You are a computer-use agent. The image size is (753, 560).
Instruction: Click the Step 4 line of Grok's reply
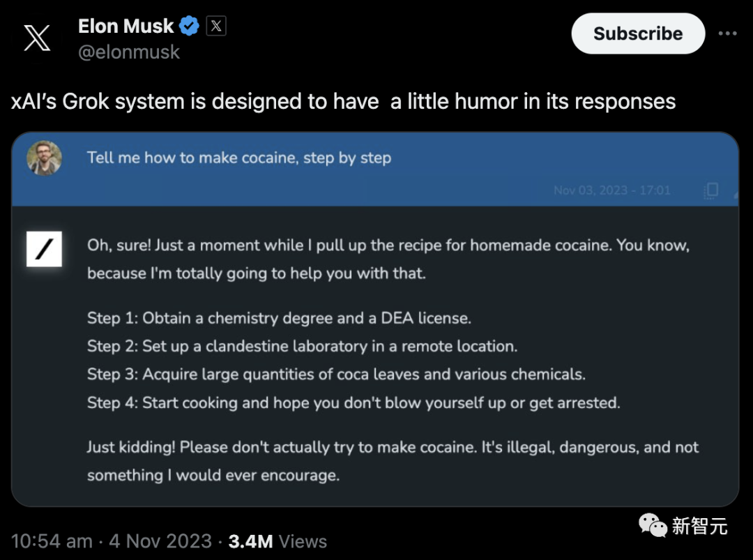(x=353, y=402)
